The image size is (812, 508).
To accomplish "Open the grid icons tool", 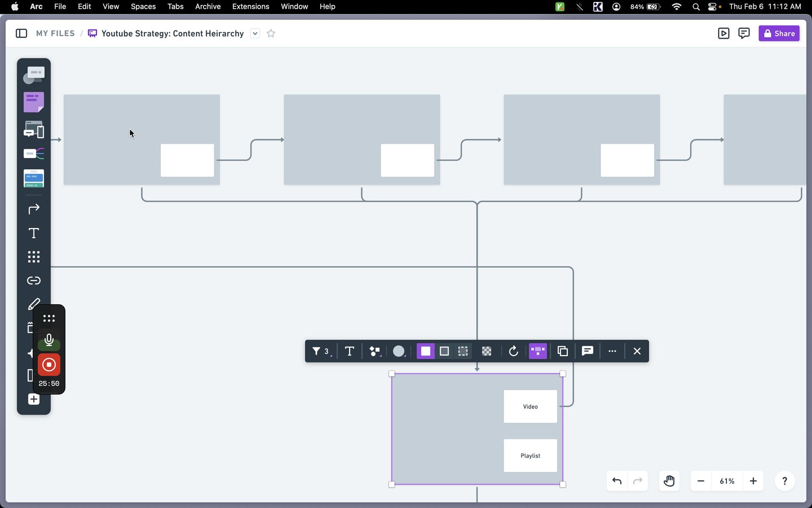I will point(33,257).
